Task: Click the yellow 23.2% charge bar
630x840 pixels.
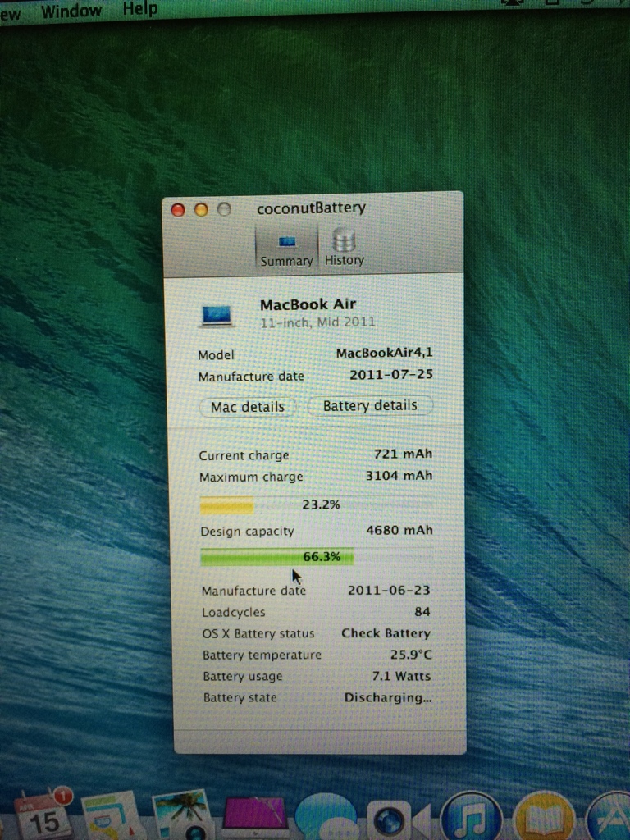Action: 226,505
